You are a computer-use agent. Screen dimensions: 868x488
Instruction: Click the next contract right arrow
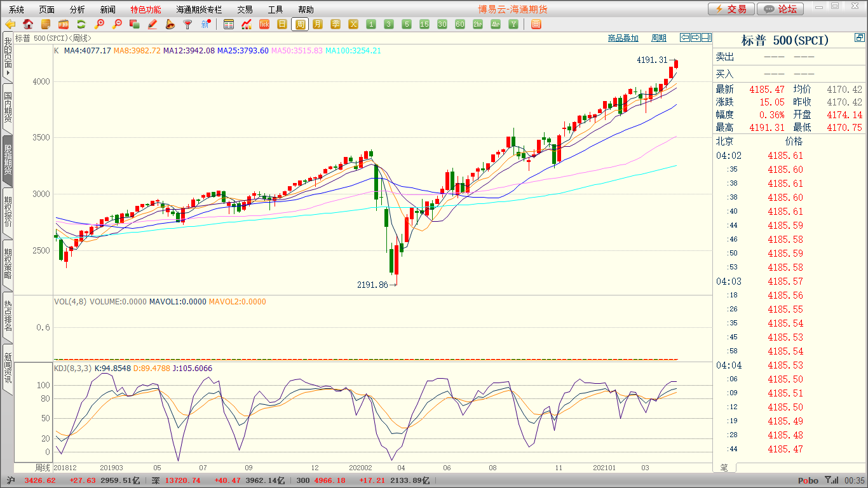coord(696,37)
